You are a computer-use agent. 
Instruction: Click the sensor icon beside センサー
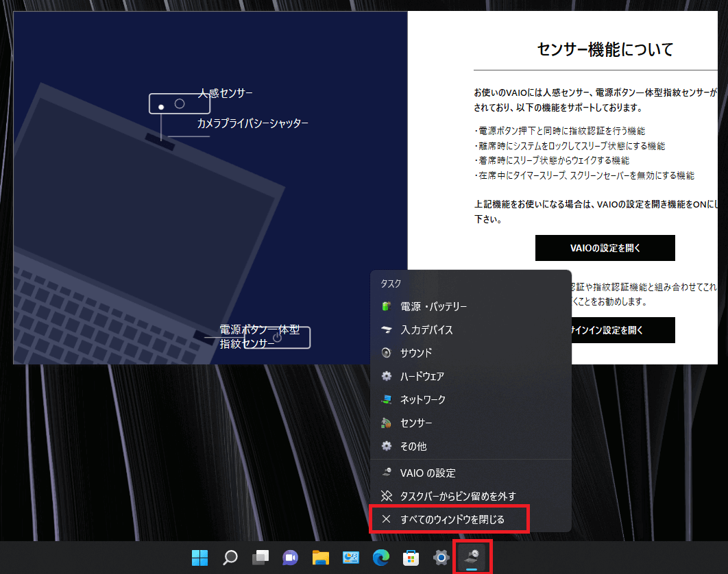[x=387, y=423]
